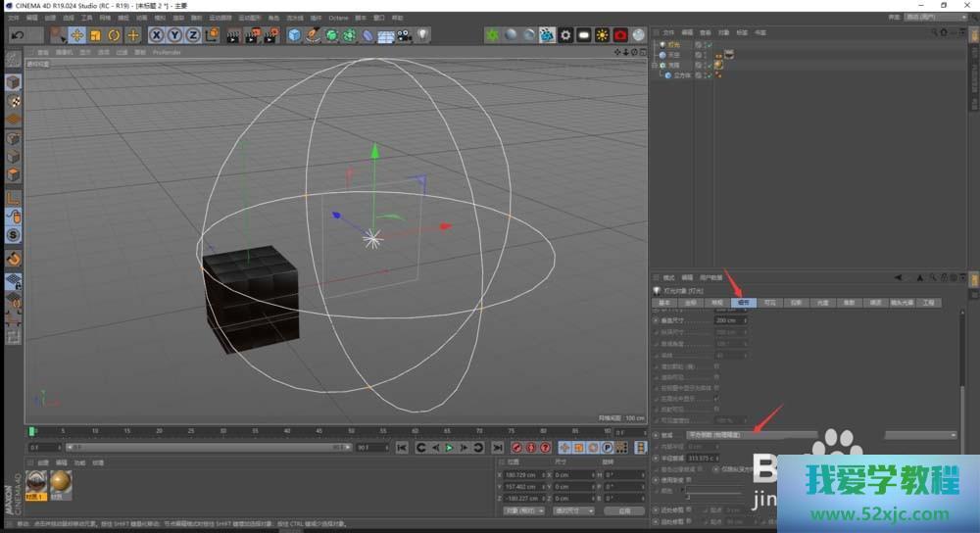Click the 垂直尺寸 200 cm input field
Image resolution: width=980 pixels, height=533 pixels.
click(x=727, y=320)
